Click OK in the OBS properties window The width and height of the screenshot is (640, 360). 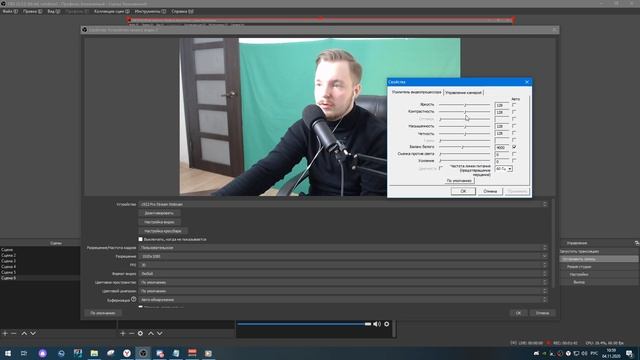pyautogui.click(x=518, y=313)
